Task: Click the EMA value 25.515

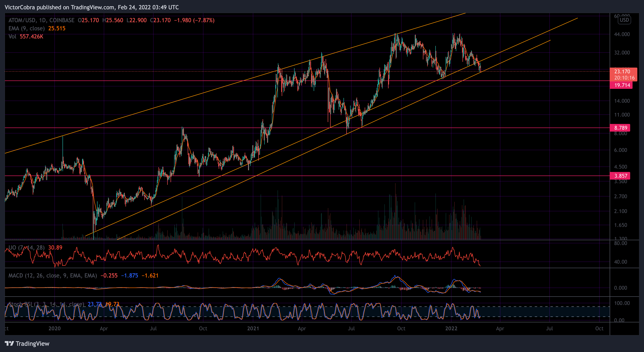Action: [x=57, y=28]
